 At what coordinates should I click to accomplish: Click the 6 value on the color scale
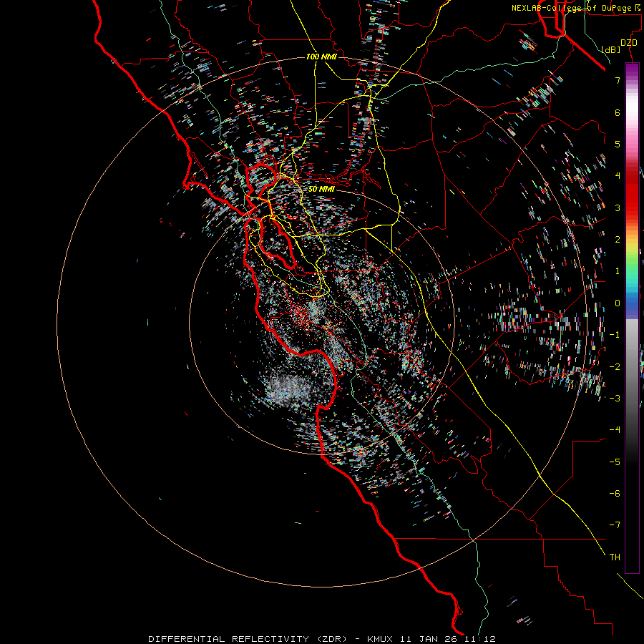point(618,112)
